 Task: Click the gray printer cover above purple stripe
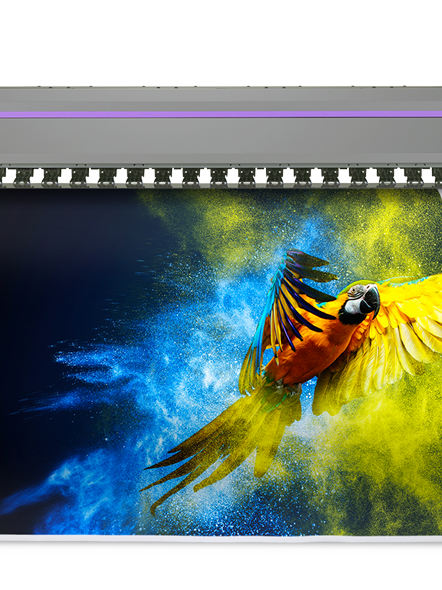221,99
